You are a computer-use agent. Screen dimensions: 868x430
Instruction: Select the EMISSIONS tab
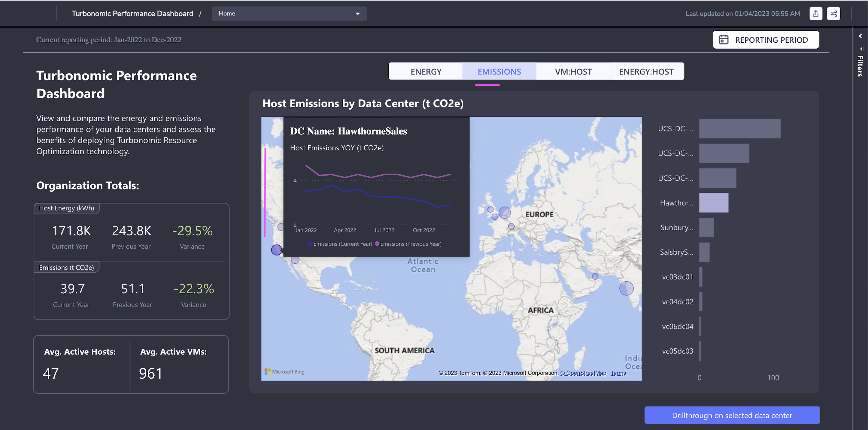tap(499, 71)
